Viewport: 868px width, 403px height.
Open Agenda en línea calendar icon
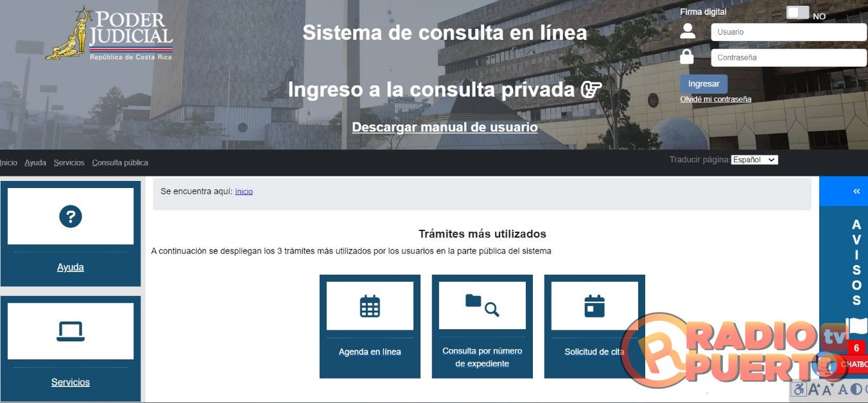(370, 306)
